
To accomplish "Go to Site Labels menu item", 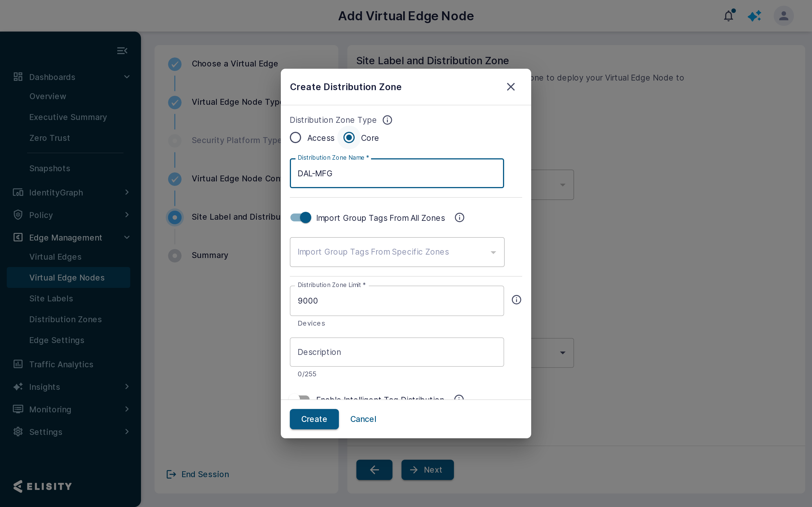I will pos(51,299).
